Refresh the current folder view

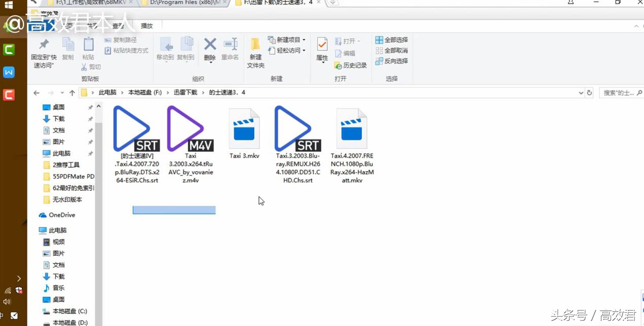coord(589,93)
